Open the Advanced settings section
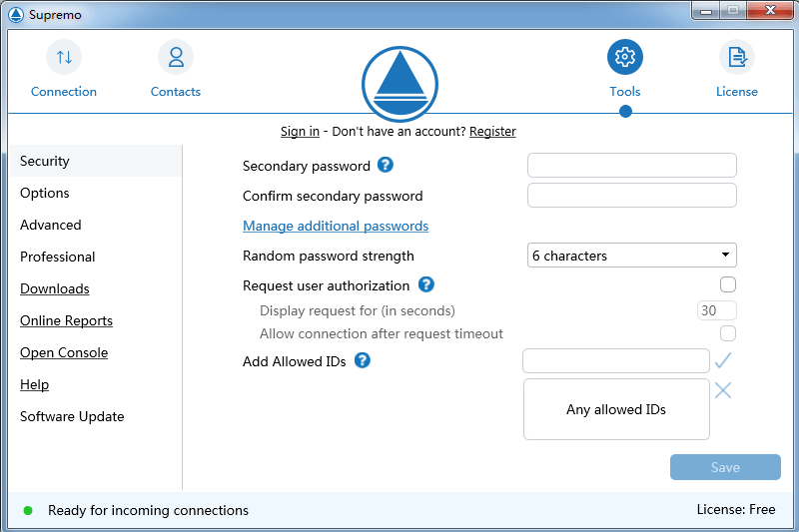799x532 pixels. 51,225
